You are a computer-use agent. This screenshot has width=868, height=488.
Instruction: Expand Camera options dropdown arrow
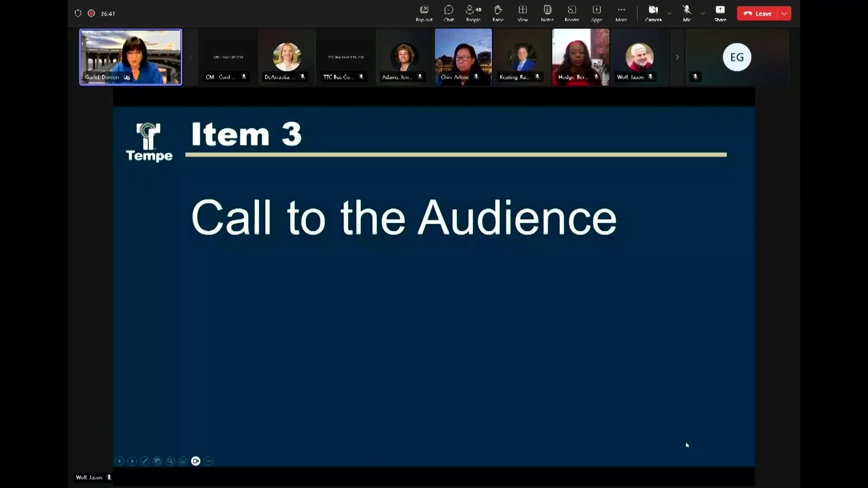click(670, 14)
